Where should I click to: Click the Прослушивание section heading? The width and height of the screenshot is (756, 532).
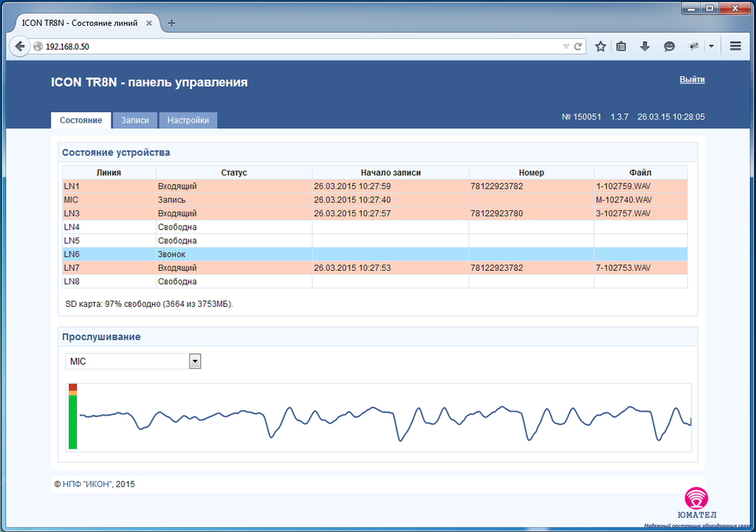click(x=101, y=337)
